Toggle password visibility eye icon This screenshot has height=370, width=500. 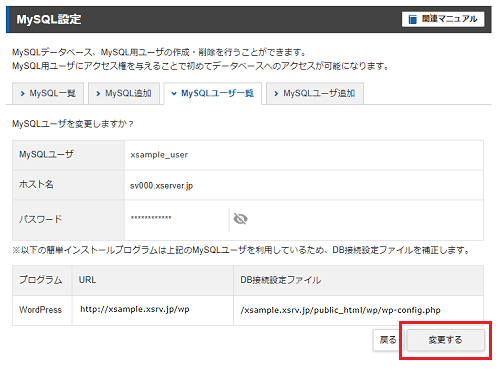click(240, 219)
